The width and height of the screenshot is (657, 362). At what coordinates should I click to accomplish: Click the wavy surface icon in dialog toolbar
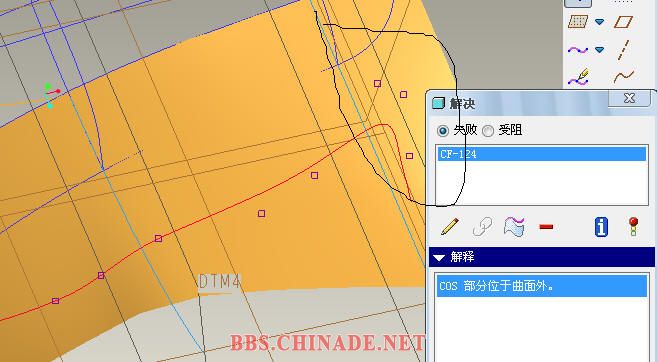point(515,227)
